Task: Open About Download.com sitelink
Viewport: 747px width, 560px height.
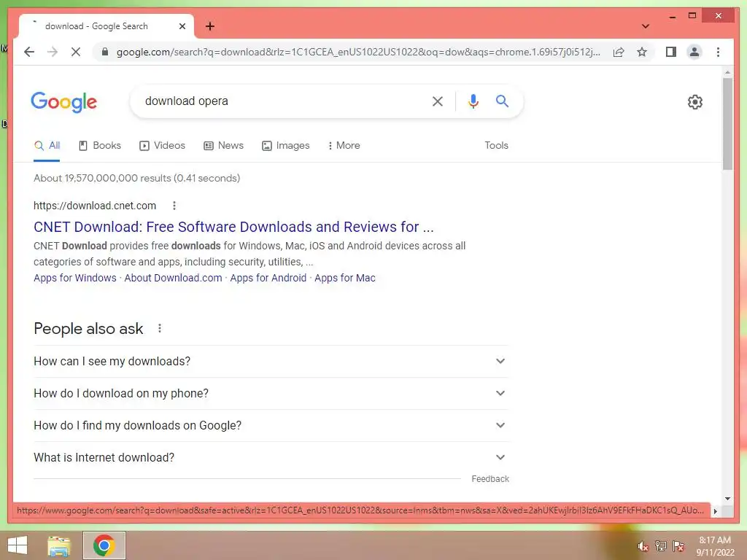Action: coord(173,278)
